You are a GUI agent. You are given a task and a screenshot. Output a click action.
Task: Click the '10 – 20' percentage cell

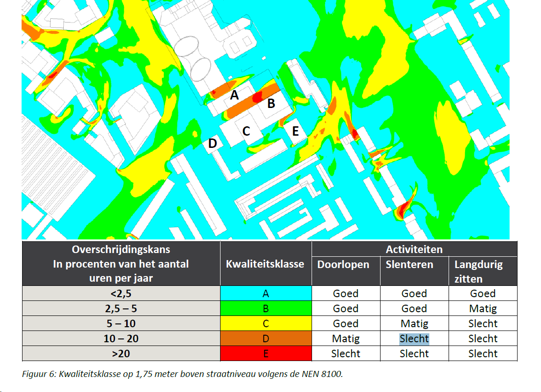[121, 339]
